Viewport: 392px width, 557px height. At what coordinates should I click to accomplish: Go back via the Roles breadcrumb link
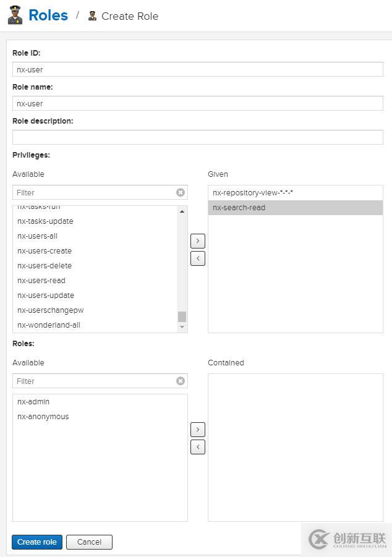point(48,15)
